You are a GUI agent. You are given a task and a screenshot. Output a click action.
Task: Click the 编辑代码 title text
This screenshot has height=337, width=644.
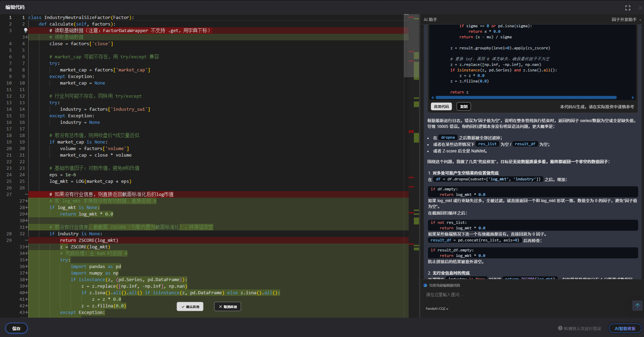coord(15,7)
